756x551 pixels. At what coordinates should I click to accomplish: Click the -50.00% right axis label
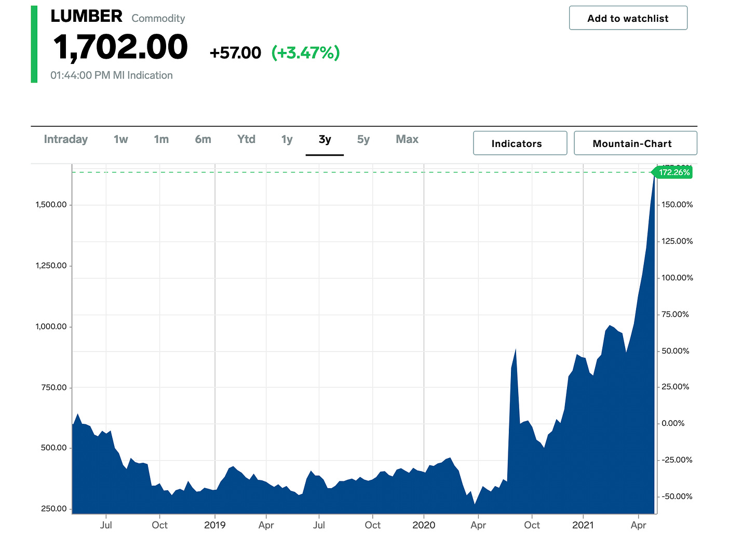click(x=677, y=496)
